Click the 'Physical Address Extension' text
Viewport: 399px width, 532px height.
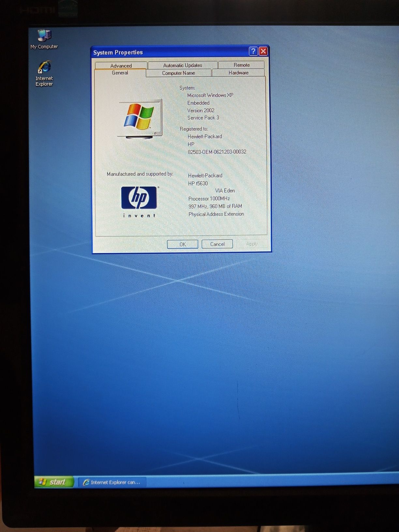216,214
